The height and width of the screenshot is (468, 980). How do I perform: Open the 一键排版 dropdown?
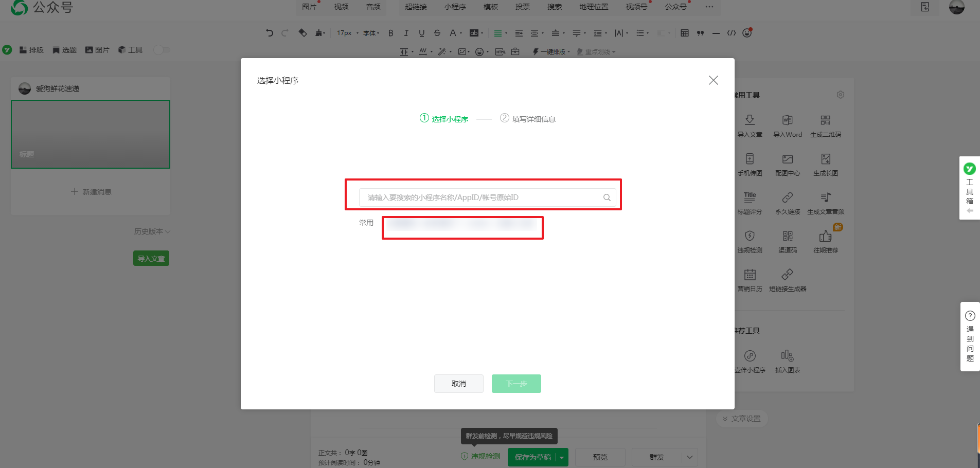click(551, 51)
